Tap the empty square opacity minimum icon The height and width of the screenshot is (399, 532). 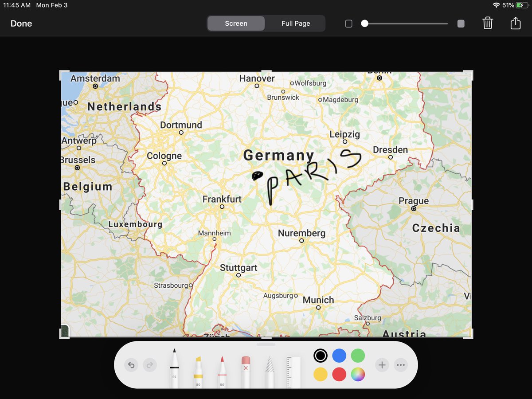[x=349, y=23]
